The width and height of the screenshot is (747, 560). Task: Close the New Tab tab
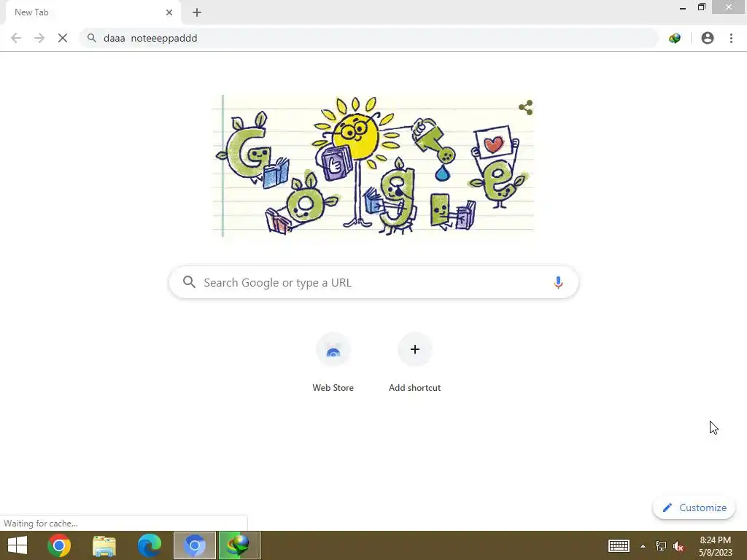pos(169,12)
